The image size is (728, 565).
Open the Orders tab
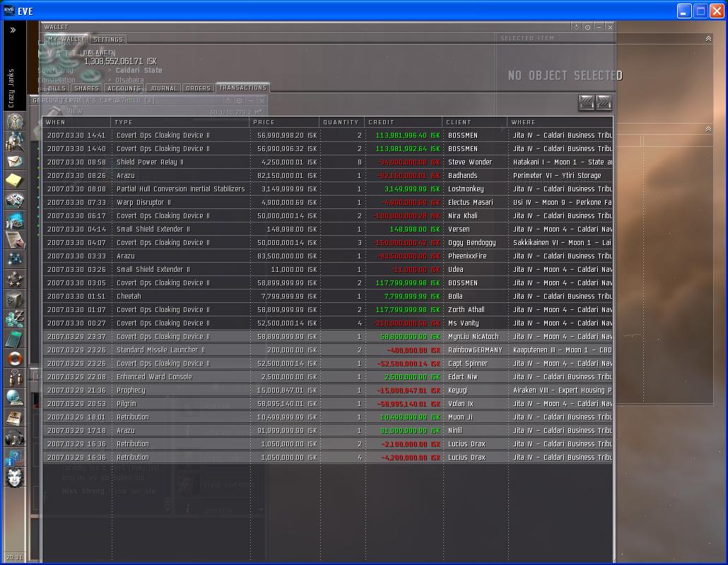[198, 88]
